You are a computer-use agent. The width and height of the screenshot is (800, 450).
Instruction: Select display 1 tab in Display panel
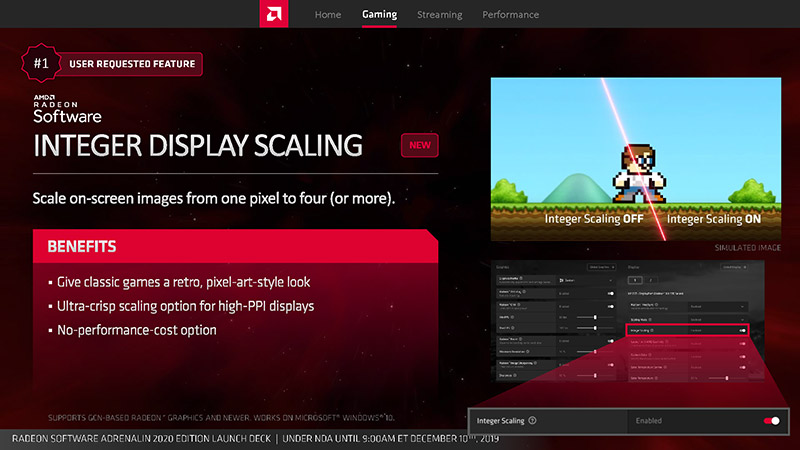coord(635,280)
